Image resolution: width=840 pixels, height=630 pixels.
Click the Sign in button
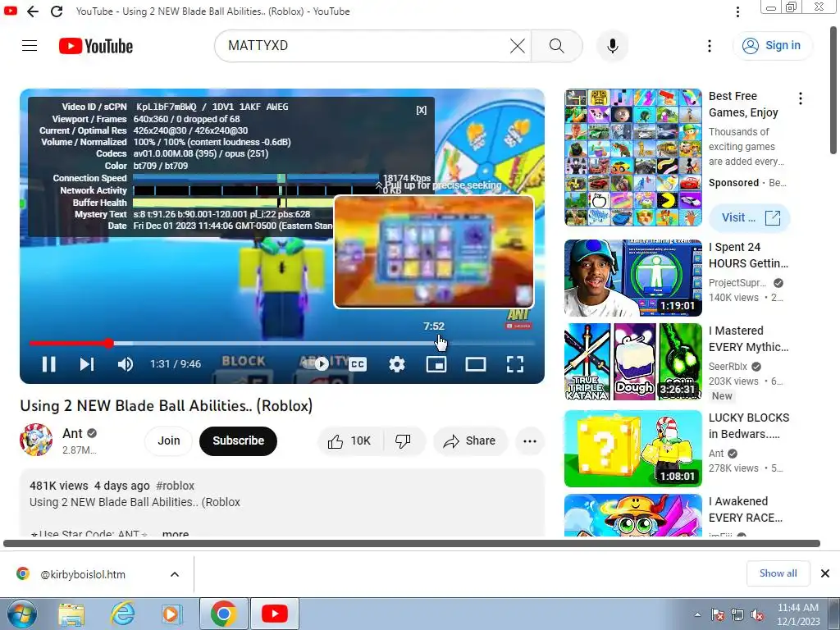(x=772, y=46)
